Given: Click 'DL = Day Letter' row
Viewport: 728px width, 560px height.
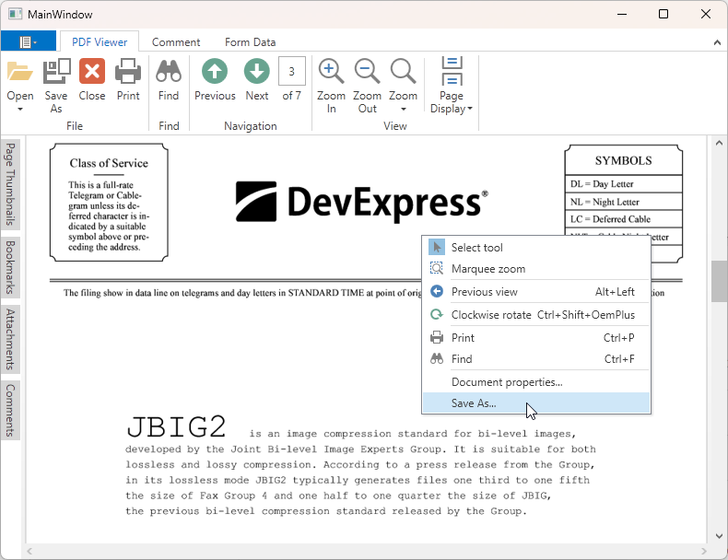Looking at the screenshot, I should [623, 183].
